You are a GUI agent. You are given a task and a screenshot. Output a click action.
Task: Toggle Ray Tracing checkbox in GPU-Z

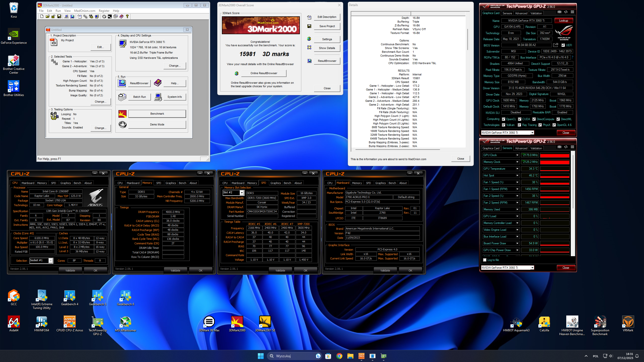[519, 125]
